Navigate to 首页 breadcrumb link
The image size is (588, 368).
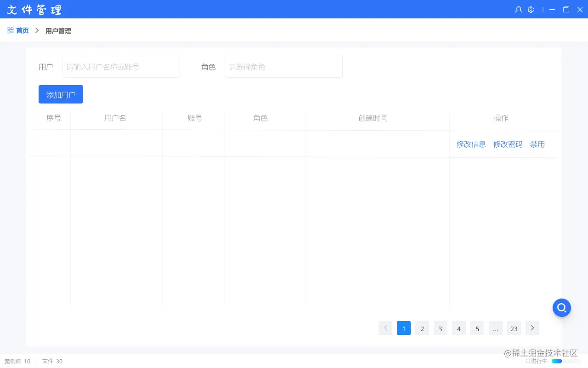[x=23, y=30]
